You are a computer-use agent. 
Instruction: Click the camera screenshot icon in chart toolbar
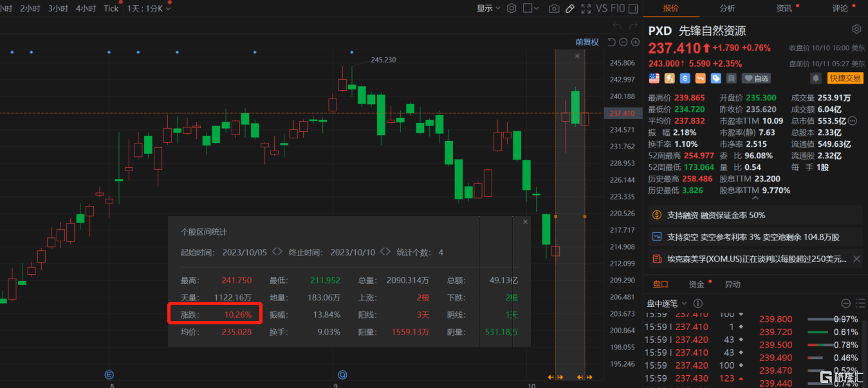(x=553, y=8)
